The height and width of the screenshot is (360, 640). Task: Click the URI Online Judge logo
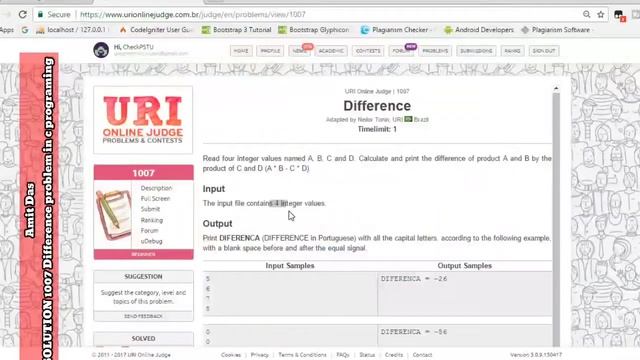143,120
